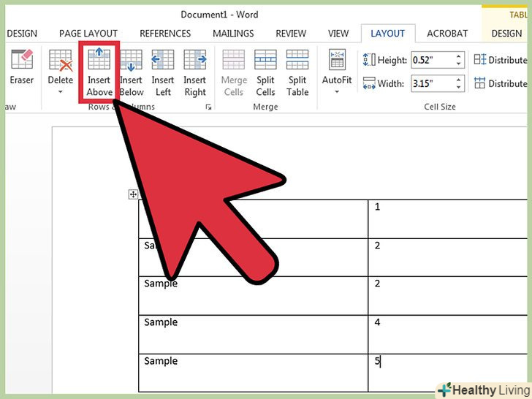Click the Sample cell beside 5
Image resolution: width=532 pixels, height=399 pixels.
[x=253, y=373]
